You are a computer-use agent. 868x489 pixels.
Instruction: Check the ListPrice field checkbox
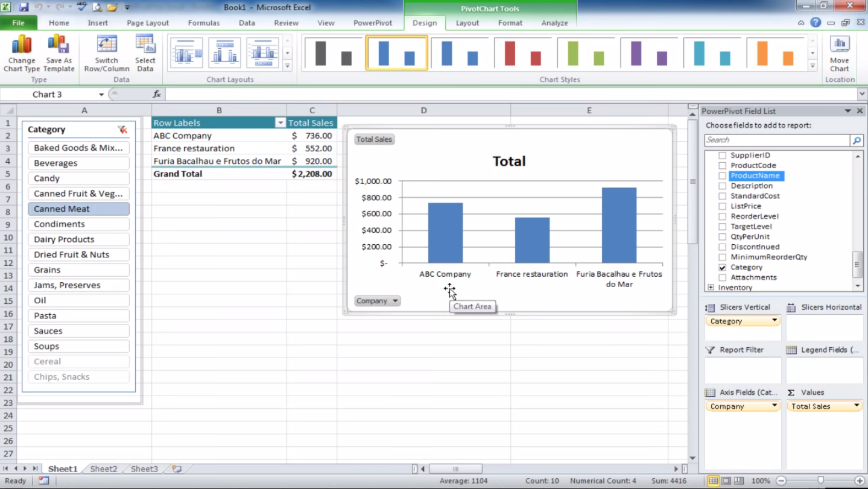tap(722, 206)
